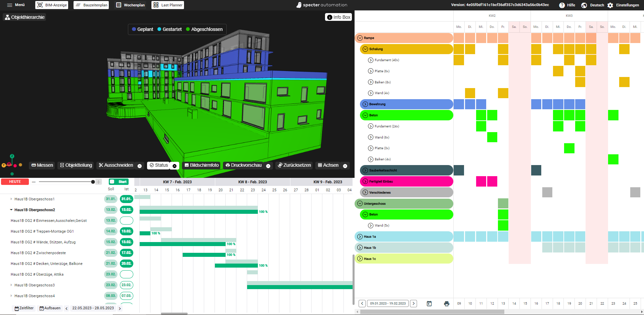Take a Bildschirmfoto screenshot
Viewport: 644px width, 315px height.
201,165
